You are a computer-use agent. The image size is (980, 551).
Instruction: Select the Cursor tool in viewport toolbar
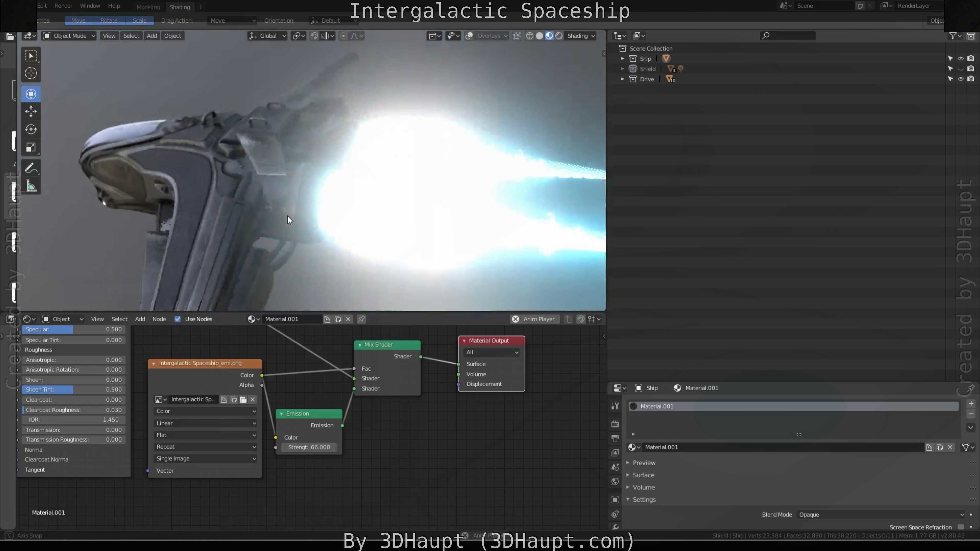(x=31, y=73)
